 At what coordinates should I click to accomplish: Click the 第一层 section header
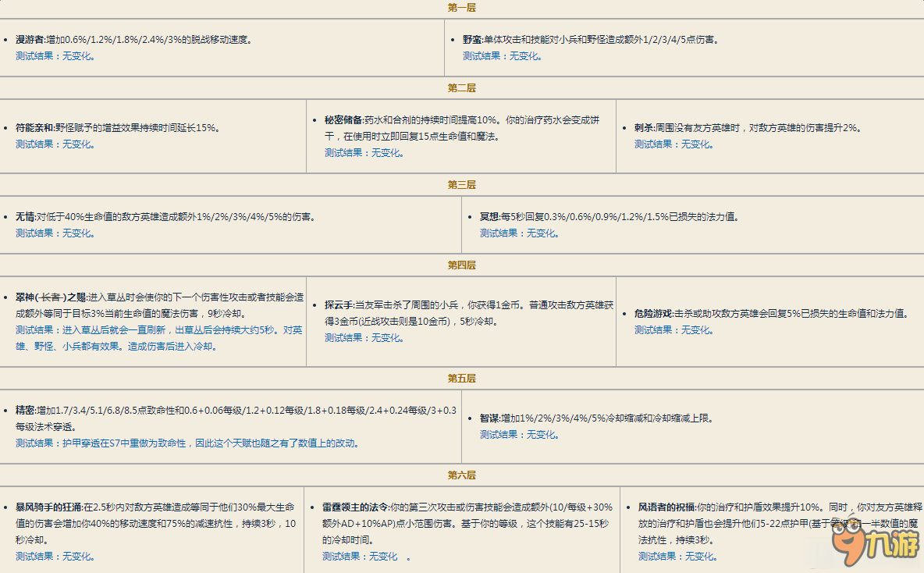pos(461,8)
